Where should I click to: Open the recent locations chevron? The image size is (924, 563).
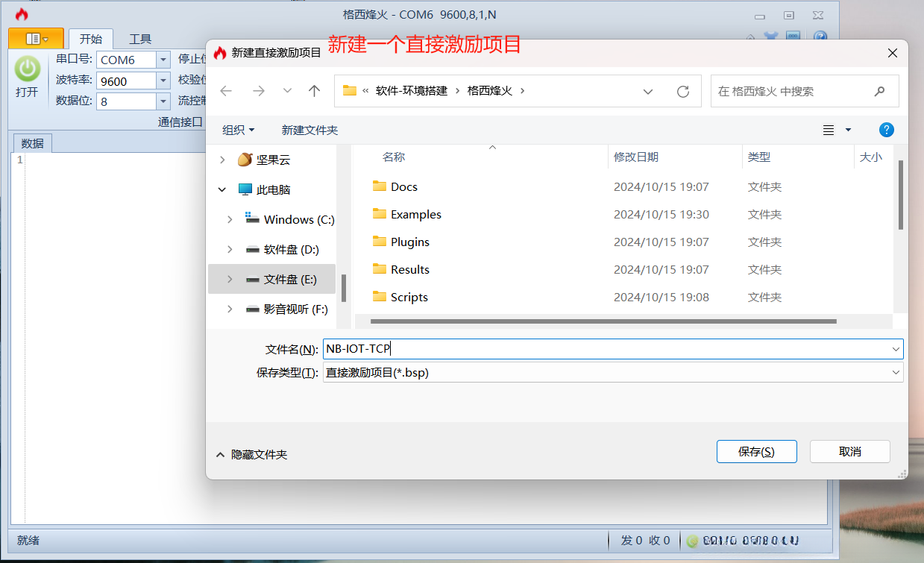(x=287, y=91)
